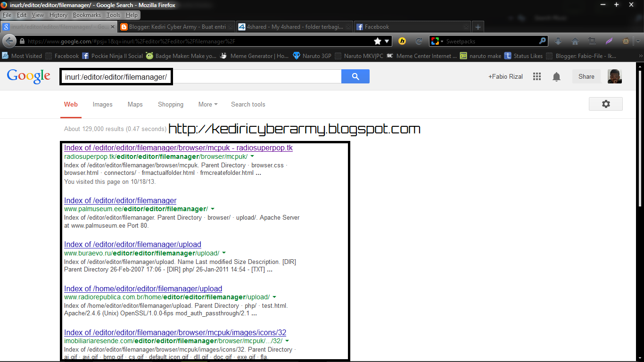Open the search engine selector dropdown
Viewport: 644px width, 362px height.
437,41
